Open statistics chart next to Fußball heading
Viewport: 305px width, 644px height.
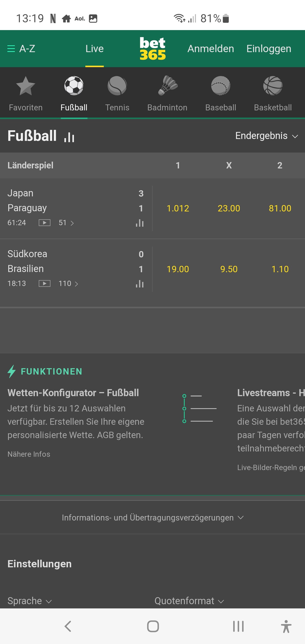point(69,137)
